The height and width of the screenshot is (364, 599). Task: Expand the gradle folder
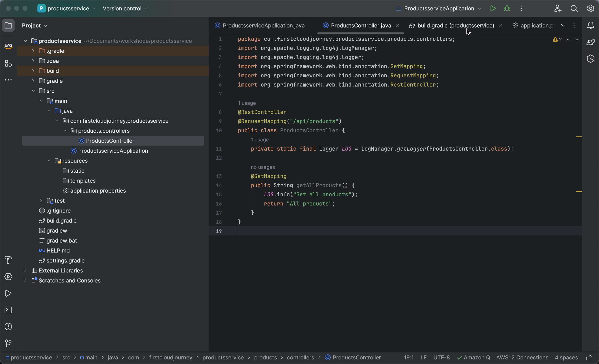coord(33,81)
